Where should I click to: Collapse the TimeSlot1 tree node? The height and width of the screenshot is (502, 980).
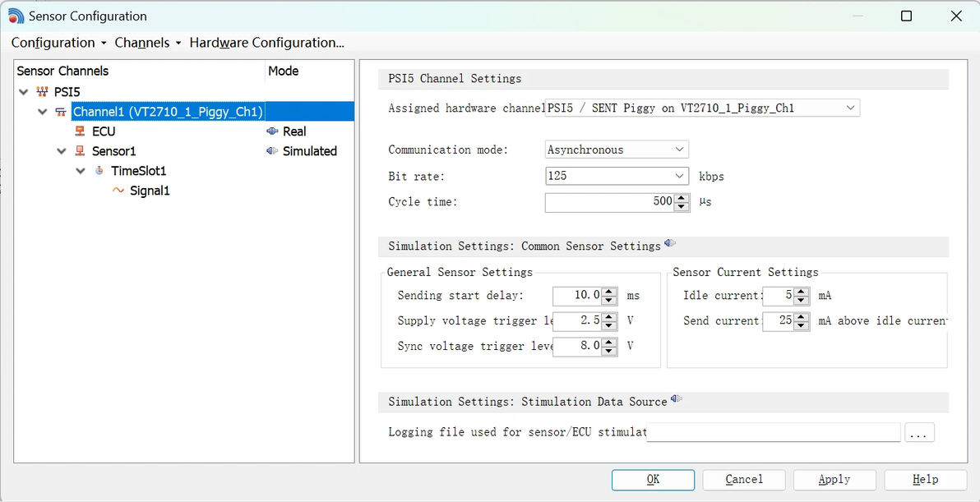[x=81, y=170]
